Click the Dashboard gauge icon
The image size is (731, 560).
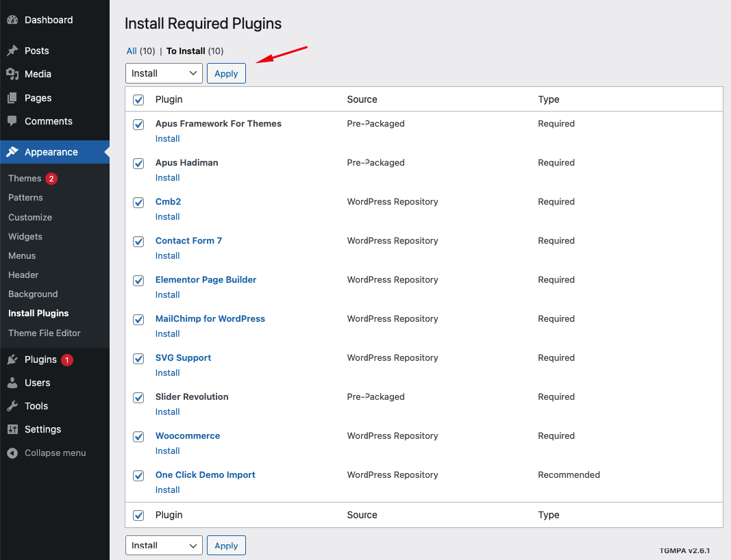12,20
